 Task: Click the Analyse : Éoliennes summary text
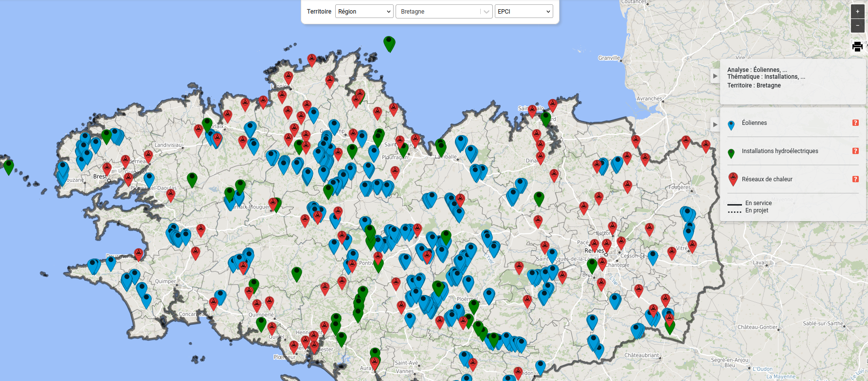(757, 70)
